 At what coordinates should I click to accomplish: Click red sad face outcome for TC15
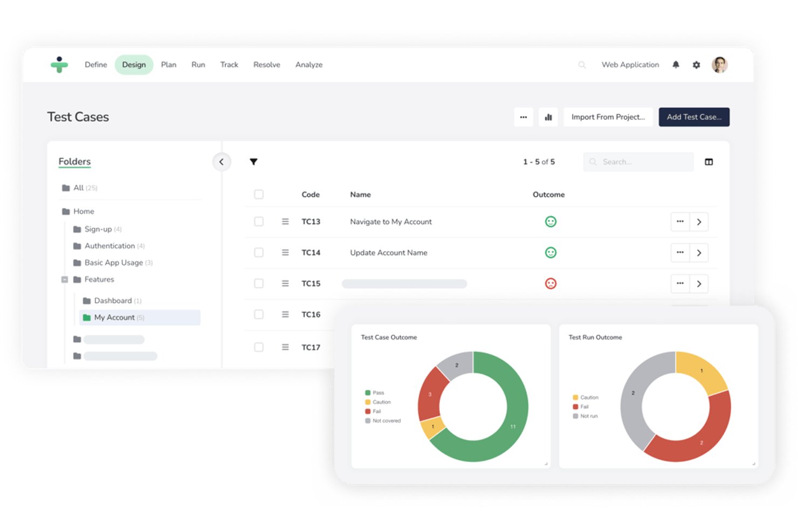pos(551,284)
